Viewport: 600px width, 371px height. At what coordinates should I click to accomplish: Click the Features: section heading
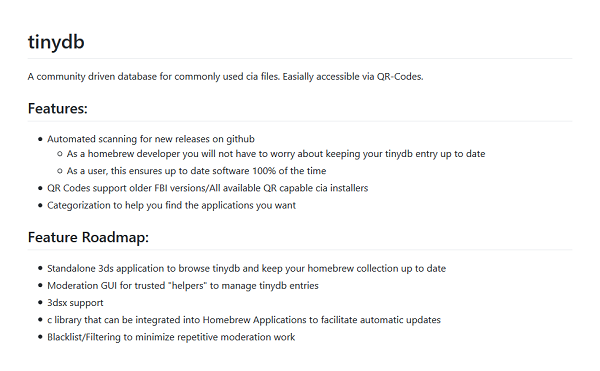57,109
